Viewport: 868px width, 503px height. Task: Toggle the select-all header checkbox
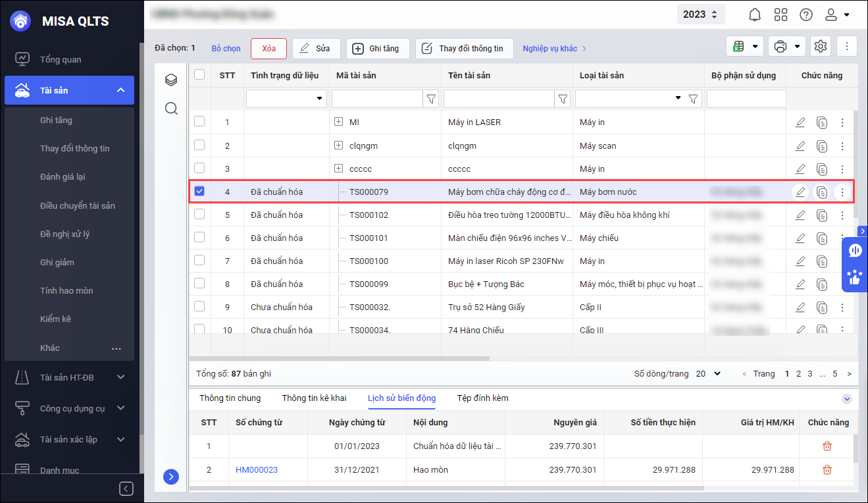point(199,75)
